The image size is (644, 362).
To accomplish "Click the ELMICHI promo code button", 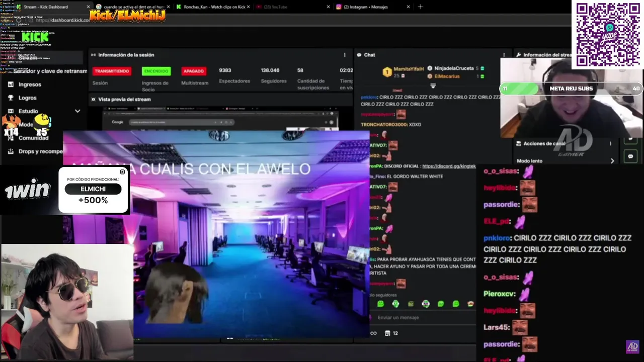I will (x=93, y=189).
